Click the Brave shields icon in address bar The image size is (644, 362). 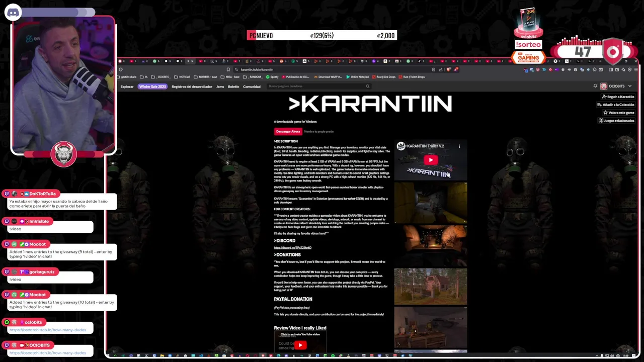449,69
